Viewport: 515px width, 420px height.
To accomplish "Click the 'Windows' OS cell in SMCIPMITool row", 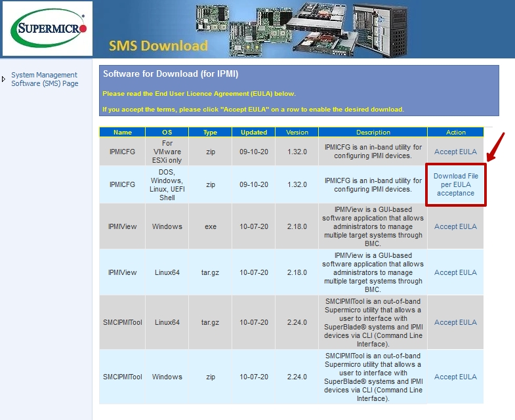I will tap(167, 377).
